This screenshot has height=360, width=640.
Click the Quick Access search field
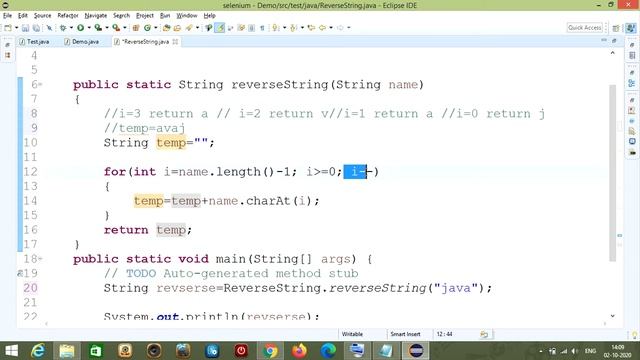[x=584, y=28]
